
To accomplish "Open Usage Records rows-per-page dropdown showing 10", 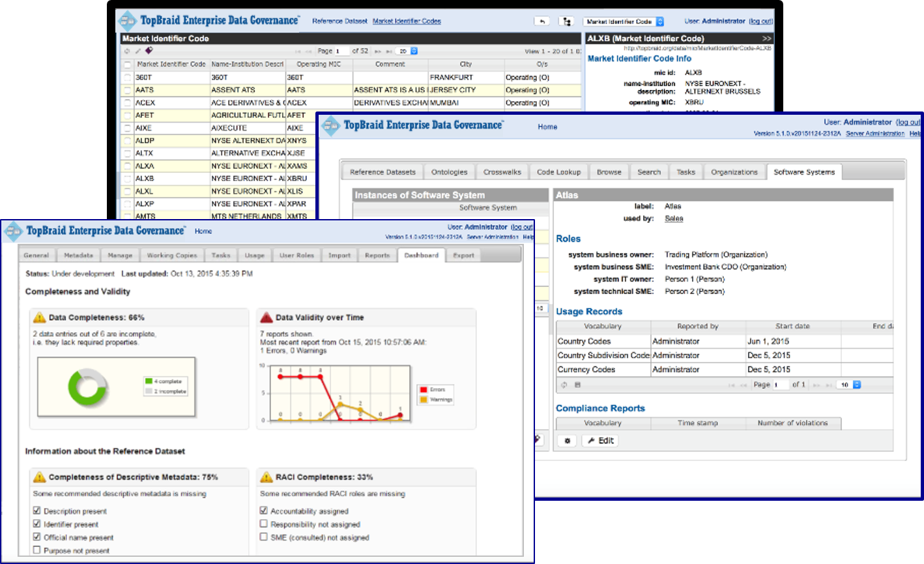I will point(850,385).
